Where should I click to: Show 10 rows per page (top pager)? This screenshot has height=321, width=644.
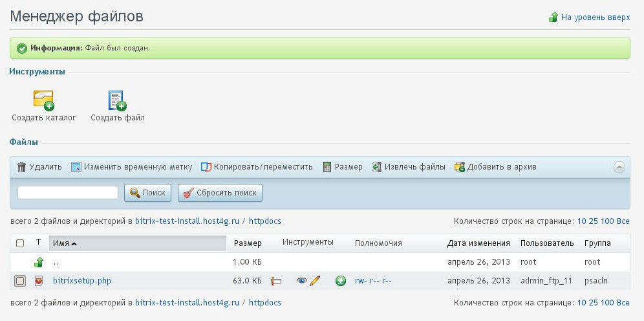(x=582, y=221)
